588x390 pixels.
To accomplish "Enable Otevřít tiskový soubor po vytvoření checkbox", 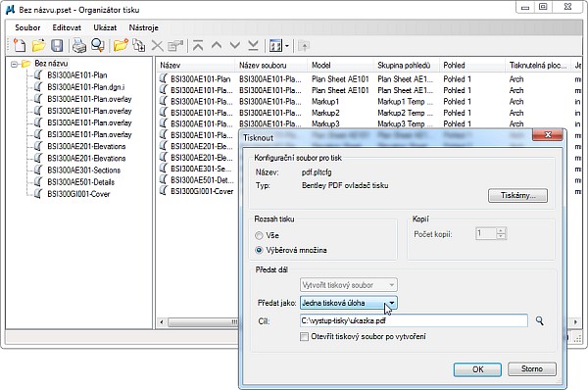I will coord(304,336).
